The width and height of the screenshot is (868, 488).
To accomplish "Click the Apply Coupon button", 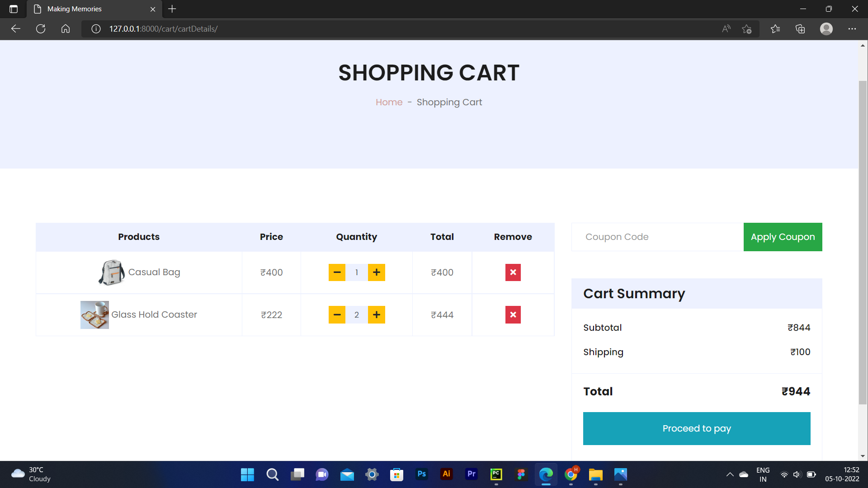I will point(783,237).
